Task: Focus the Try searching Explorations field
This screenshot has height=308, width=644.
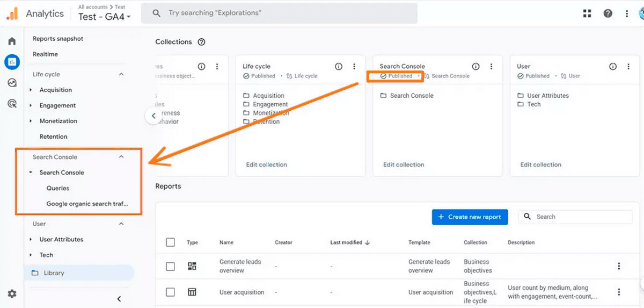Action: (x=279, y=13)
